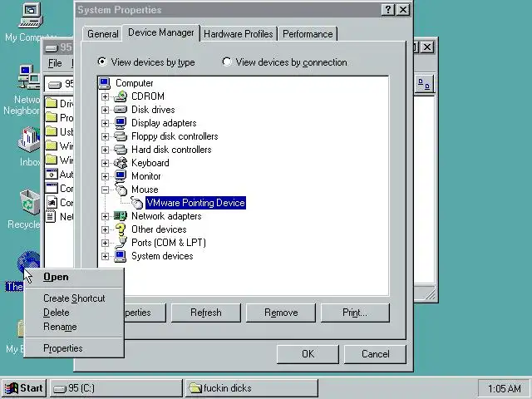Select View devices by type radio button
532x399 pixels.
101,62
